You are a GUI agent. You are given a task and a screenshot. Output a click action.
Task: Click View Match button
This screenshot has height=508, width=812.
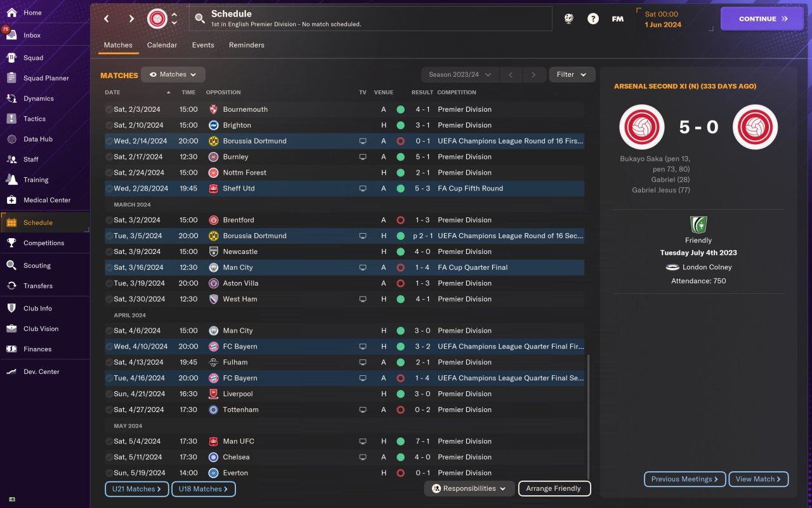point(759,479)
